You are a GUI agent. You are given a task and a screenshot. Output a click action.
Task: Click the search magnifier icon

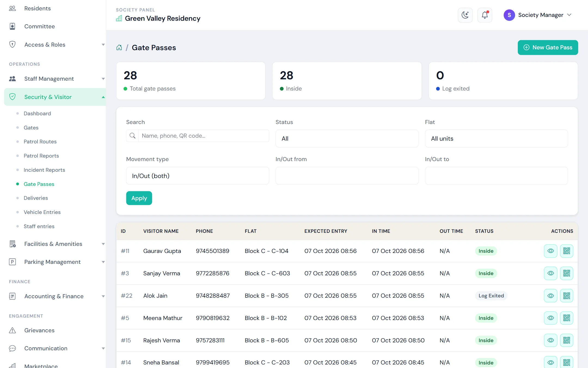click(133, 136)
